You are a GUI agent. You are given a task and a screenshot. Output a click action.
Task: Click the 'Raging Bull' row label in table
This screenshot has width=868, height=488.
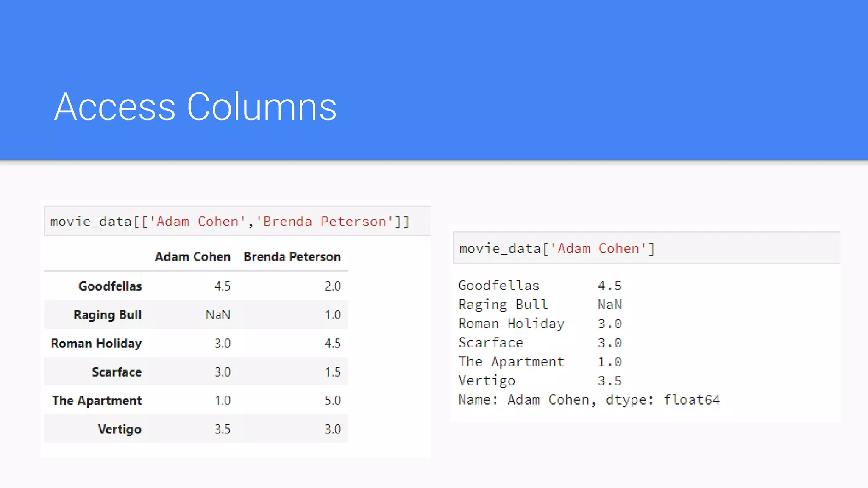[108, 315]
